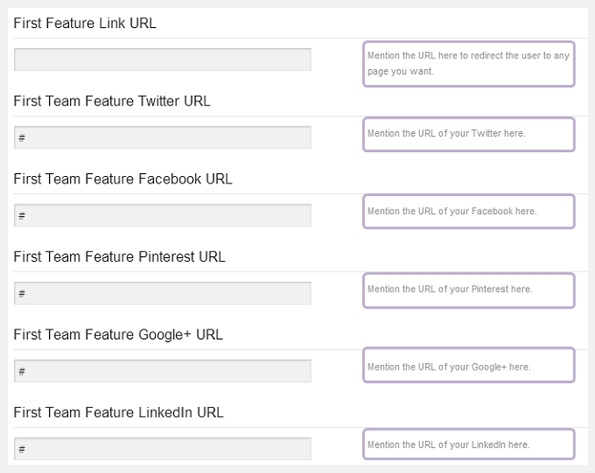Select the 'First Team Feature LinkedIn URL' heading
The image size is (595, 473).
click(x=118, y=412)
